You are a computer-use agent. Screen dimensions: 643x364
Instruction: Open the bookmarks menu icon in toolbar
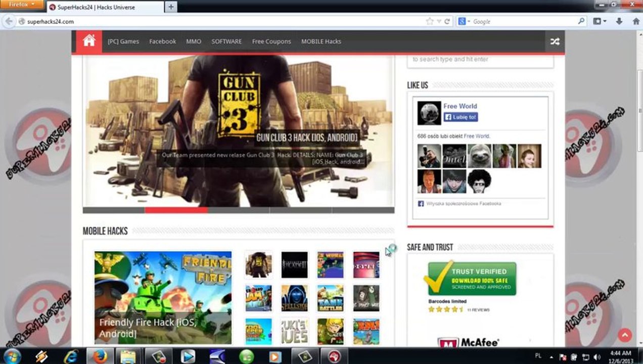coord(600,21)
